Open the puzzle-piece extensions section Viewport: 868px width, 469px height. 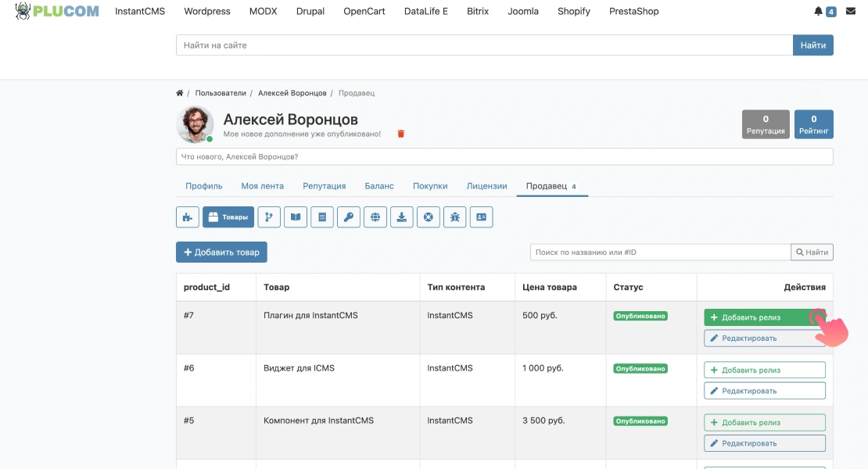point(188,217)
